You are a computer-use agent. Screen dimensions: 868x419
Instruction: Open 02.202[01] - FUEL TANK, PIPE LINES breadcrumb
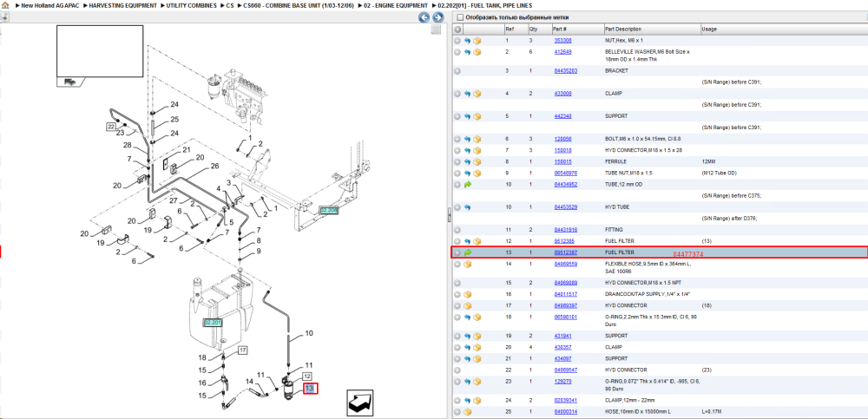coord(485,5)
